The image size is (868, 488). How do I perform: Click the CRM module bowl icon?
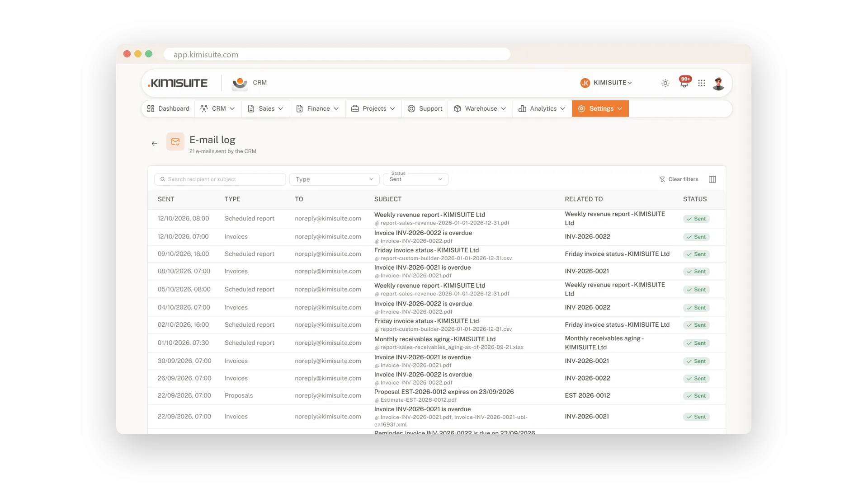[240, 83]
